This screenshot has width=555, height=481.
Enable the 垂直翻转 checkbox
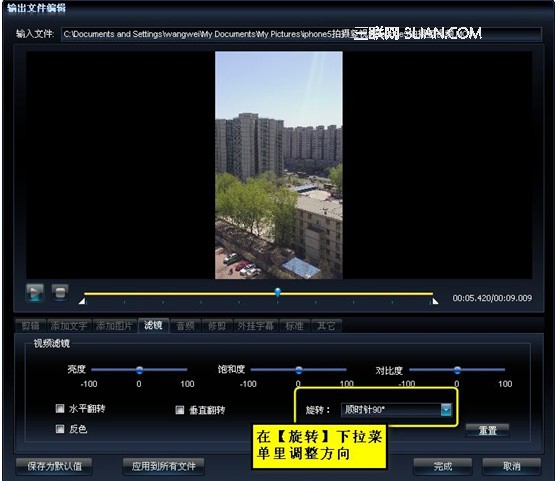click(180, 410)
